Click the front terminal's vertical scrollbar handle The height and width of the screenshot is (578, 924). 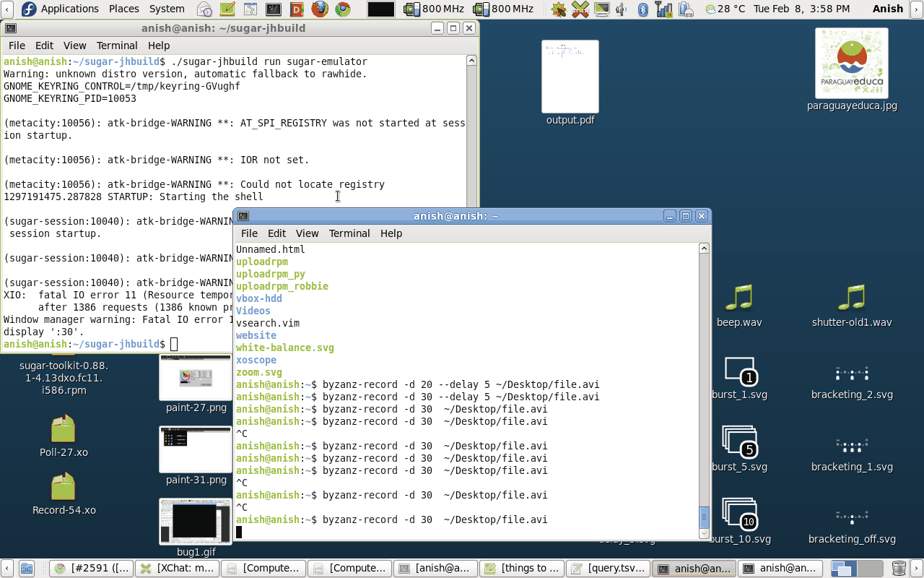(x=704, y=517)
